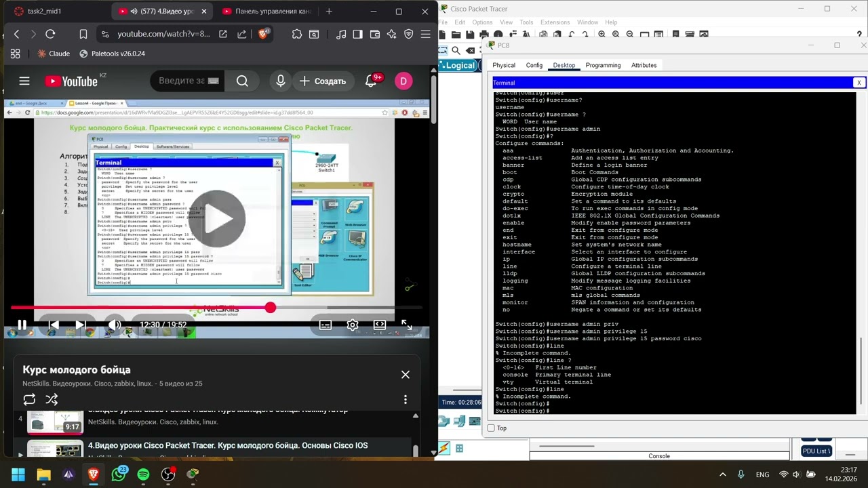Open browser extensions puzzle icon
Screen dimensions: 868x488
coord(297,34)
